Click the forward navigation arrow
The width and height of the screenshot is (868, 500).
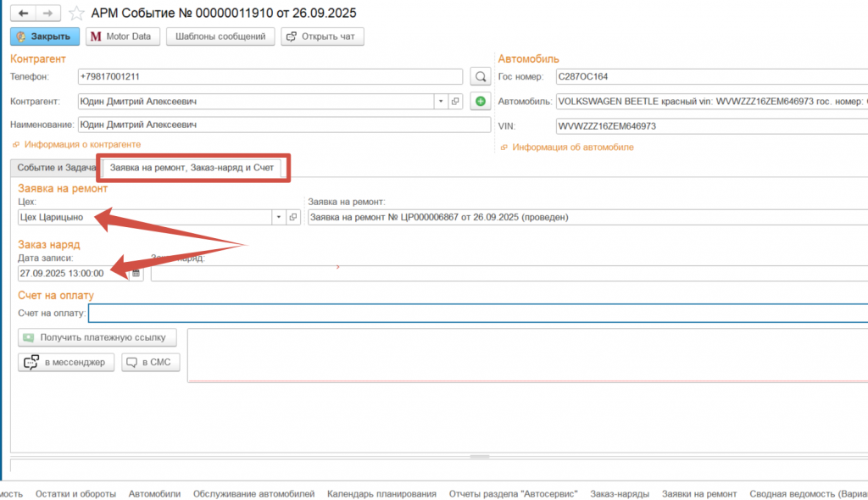click(x=47, y=13)
